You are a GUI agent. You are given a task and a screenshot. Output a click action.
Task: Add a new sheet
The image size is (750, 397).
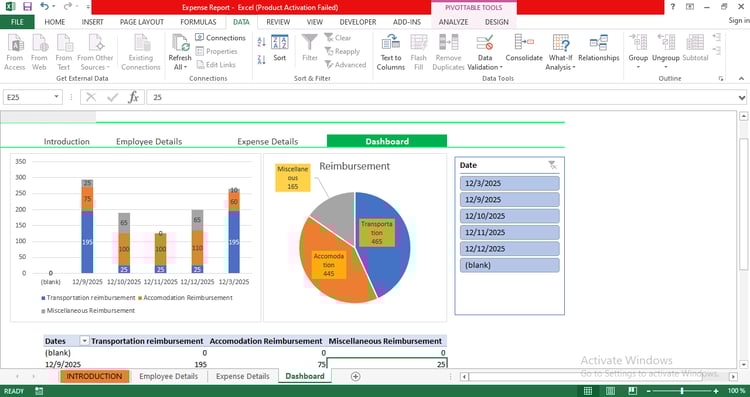(355, 376)
